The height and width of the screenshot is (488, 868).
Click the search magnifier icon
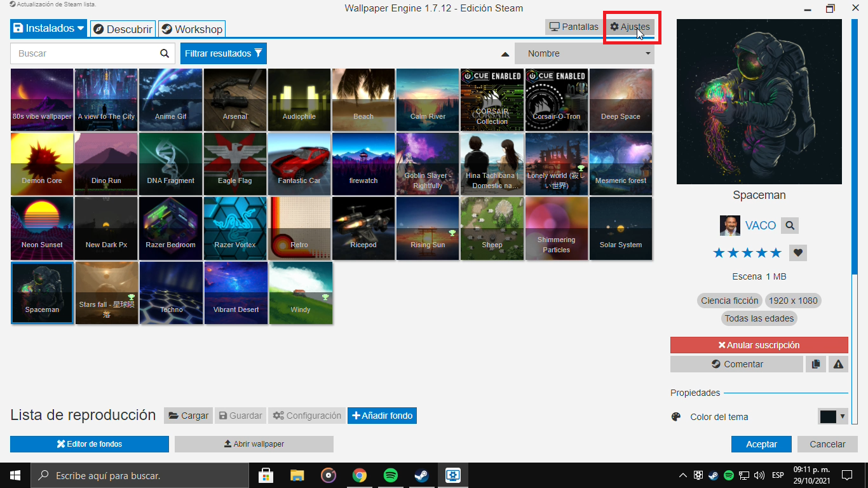(165, 54)
